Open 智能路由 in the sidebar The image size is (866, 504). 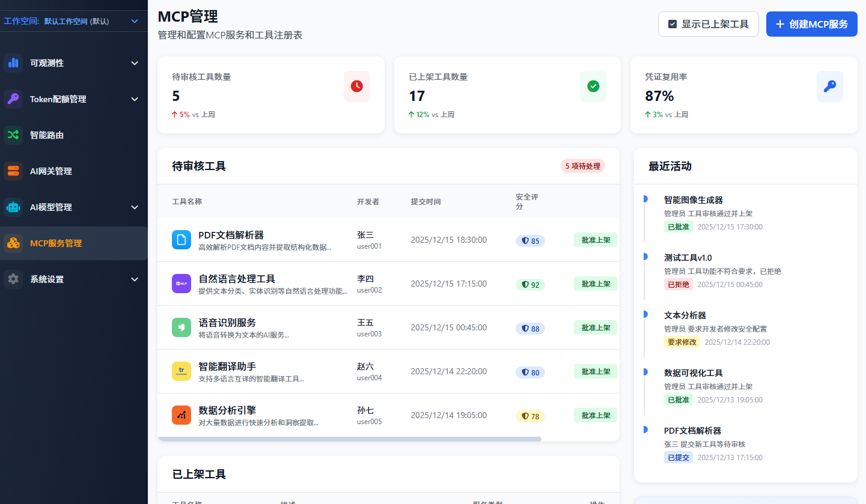tap(47, 135)
